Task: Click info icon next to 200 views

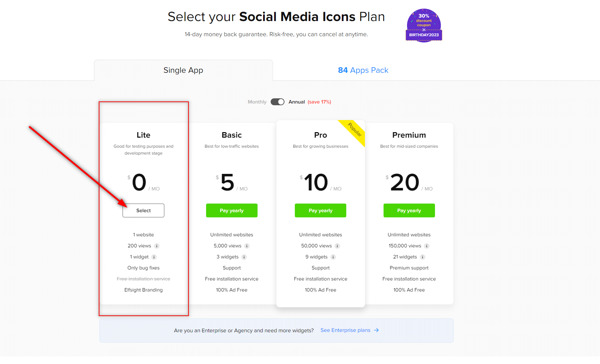Action: pos(157,246)
